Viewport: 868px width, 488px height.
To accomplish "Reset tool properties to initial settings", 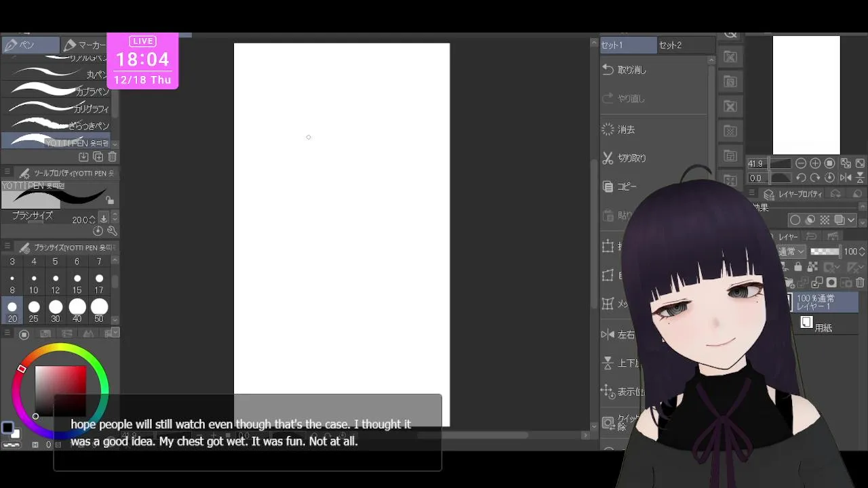I will pyautogui.click(x=98, y=231).
